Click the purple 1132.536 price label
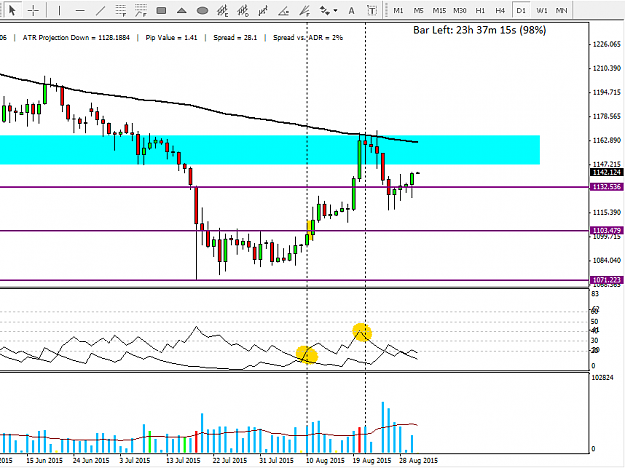The height and width of the screenshot is (468, 625). 607,187
